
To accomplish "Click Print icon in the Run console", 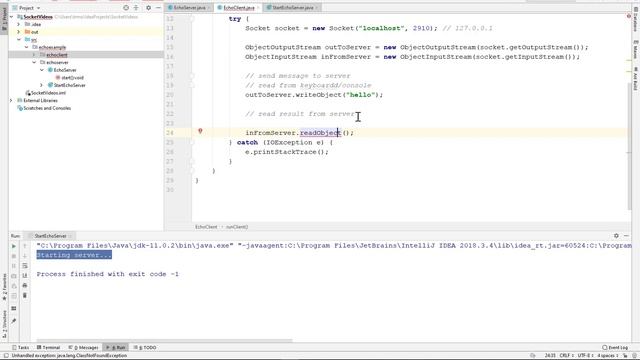I will point(24,286).
